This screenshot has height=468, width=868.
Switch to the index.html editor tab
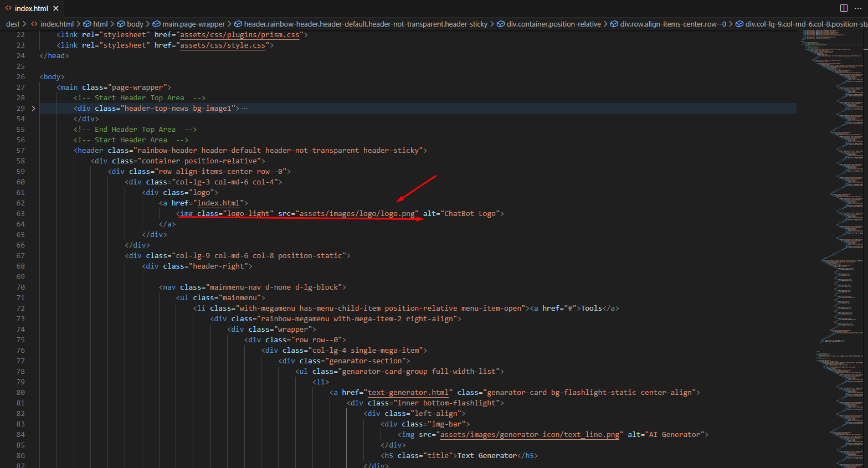pyautogui.click(x=32, y=8)
